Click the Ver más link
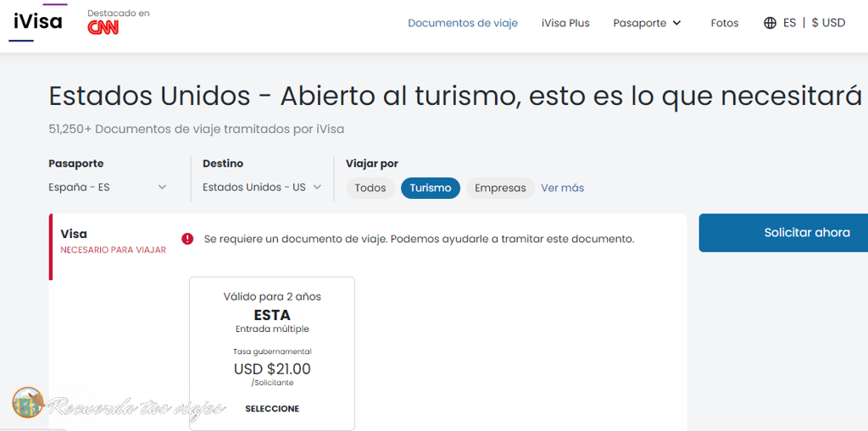This screenshot has height=431, width=868. (563, 188)
